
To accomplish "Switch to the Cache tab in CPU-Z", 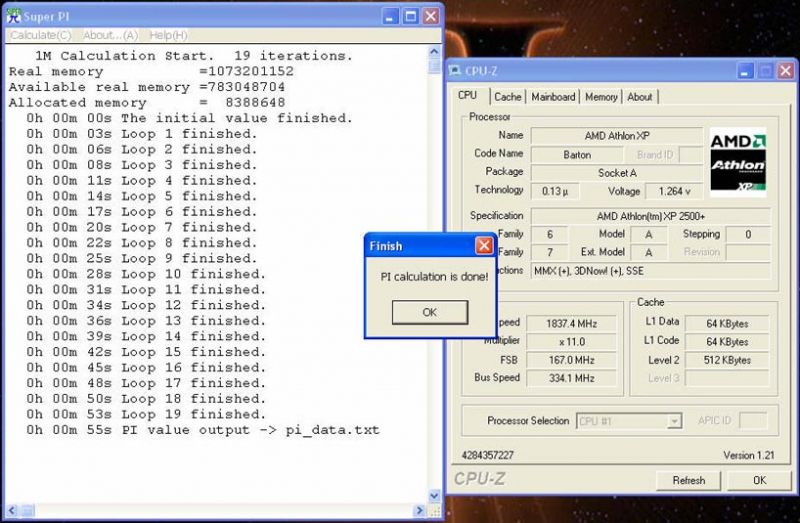I will (x=508, y=97).
